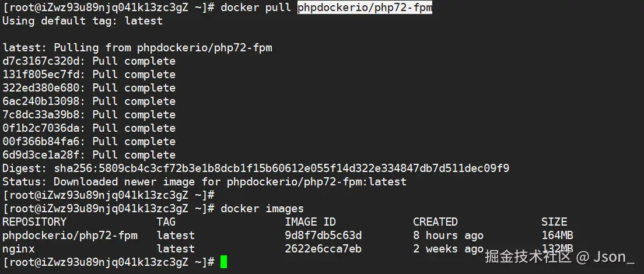Click the sha256 digest hash line
Screen dimensions: 644x274
tap(256, 168)
